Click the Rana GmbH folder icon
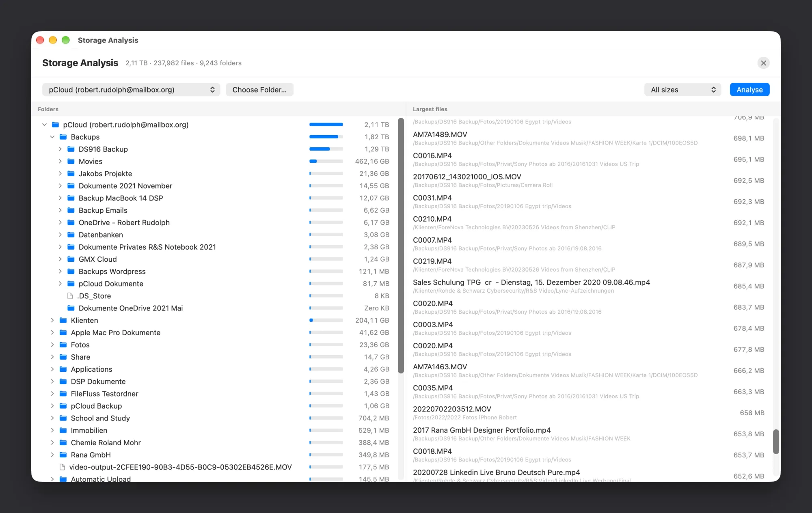The width and height of the screenshot is (812, 513). point(63,455)
